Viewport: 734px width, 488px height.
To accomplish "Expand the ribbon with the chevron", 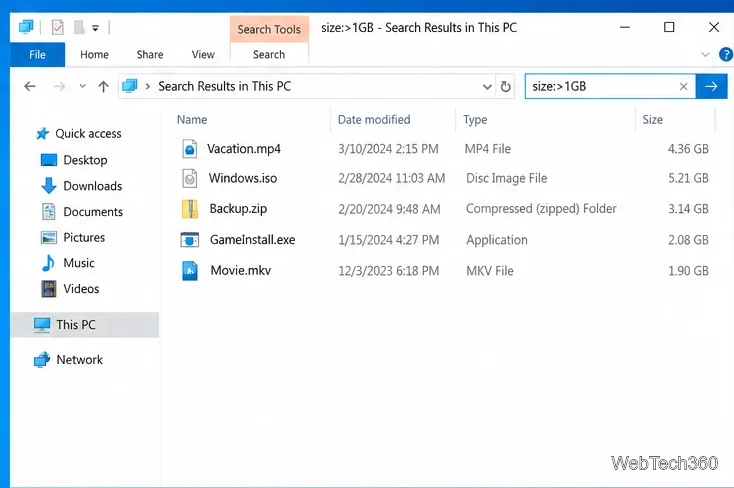I will 705,55.
